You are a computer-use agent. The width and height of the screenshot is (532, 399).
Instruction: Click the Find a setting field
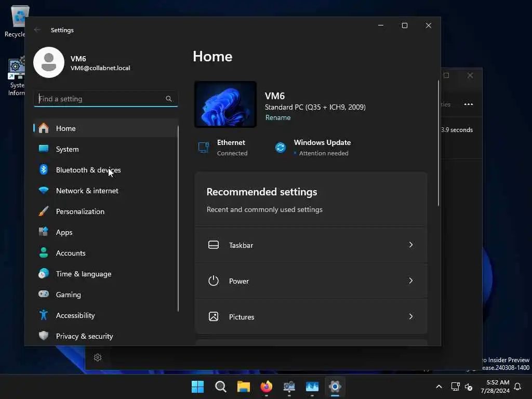[x=106, y=99]
